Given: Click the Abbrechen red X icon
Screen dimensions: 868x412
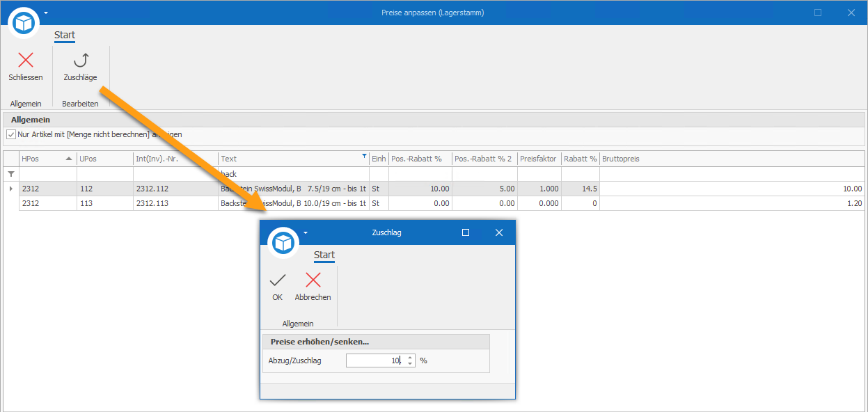Looking at the screenshot, I should (x=313, y=280).
